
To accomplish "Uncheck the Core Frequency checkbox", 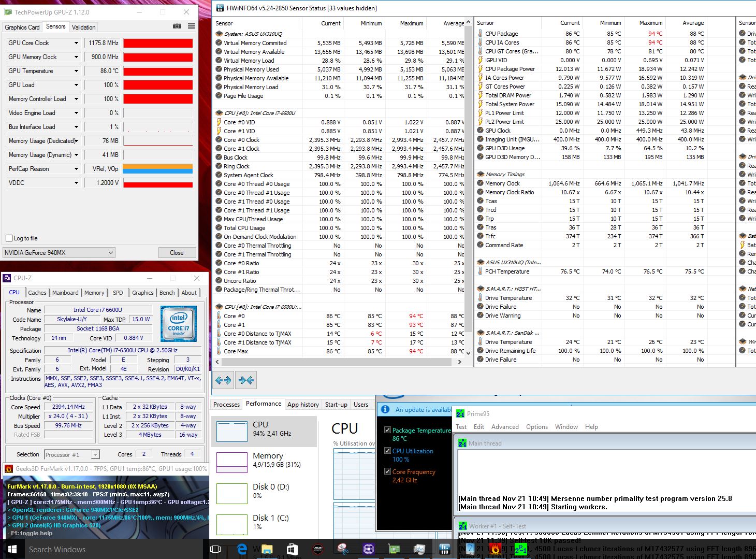I will point(387,471).
